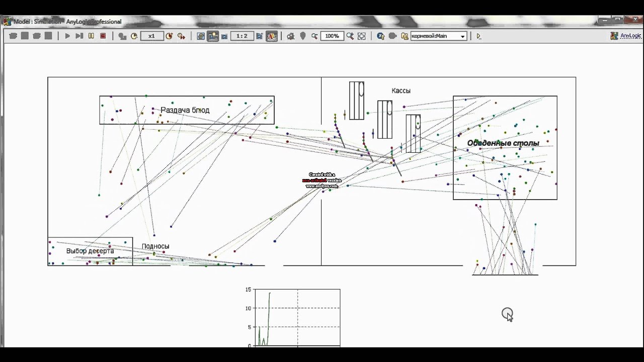Toggle the highlighted text display button
The height and width of the screenshot is (362, 644).
tap(272, 36)
